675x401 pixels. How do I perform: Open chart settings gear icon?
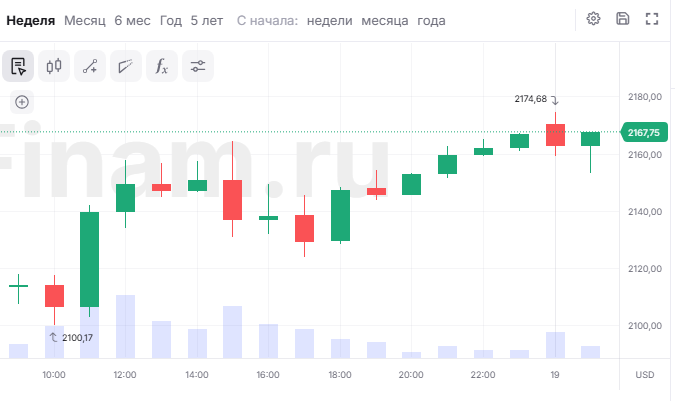[x=593, y=19]
